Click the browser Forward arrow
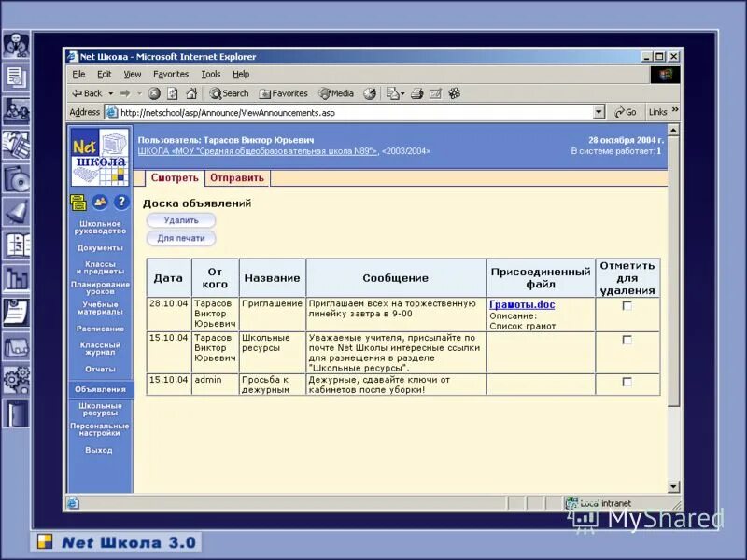This screenshot has height=560, width=747. [x=125, y=93]
